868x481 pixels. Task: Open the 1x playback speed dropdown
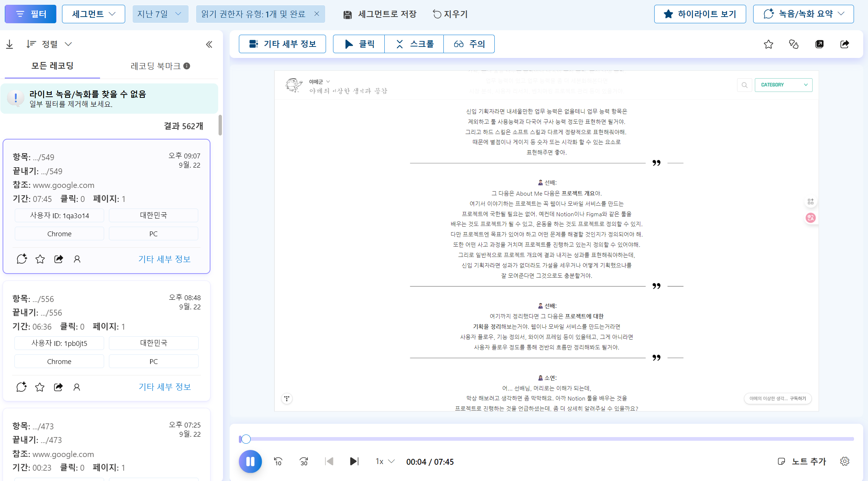385,461
